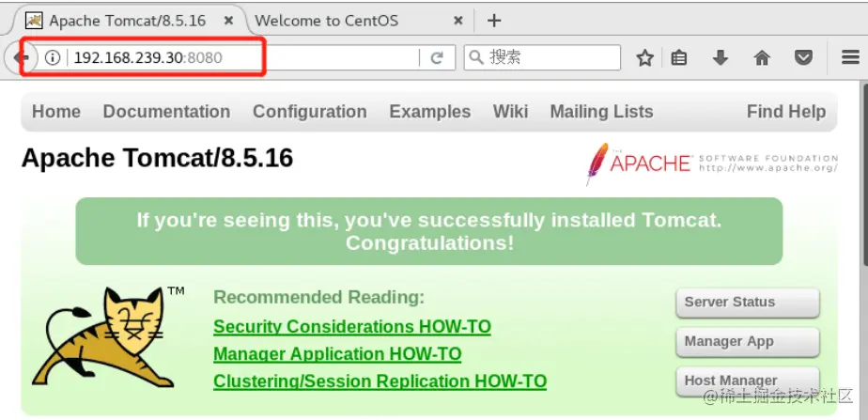Screen dimensions: 868x420
Task: Click the browser back arrow button
Action: coord(21,57)
